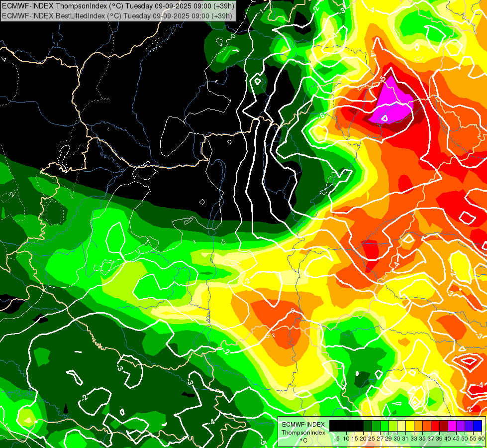Click the dark green 20–25 legend swatch
The width and height of the screenshot is (487, 448).
[x=368, y=426]
